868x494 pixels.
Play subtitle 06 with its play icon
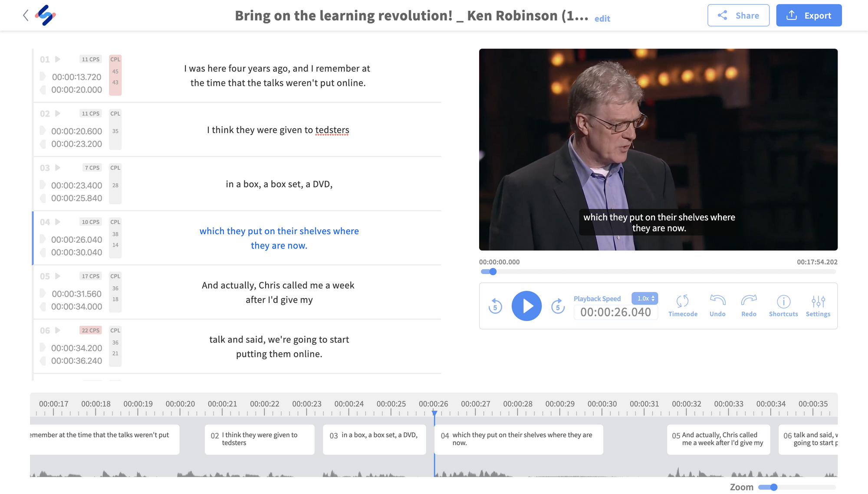(58, 330)
